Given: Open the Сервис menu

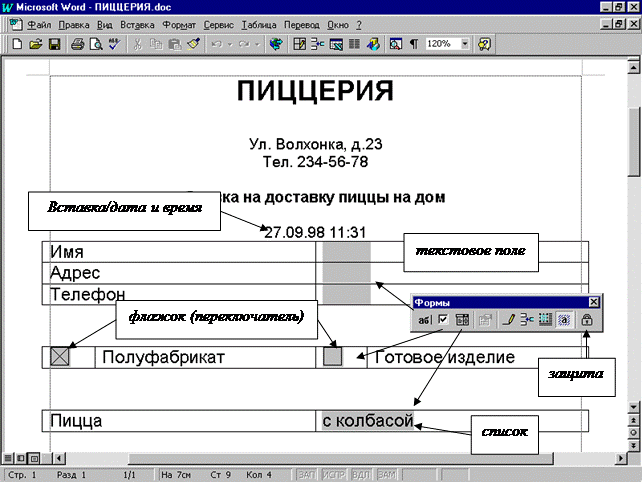Looking at the screenshot, I should (x=218, y=25).
